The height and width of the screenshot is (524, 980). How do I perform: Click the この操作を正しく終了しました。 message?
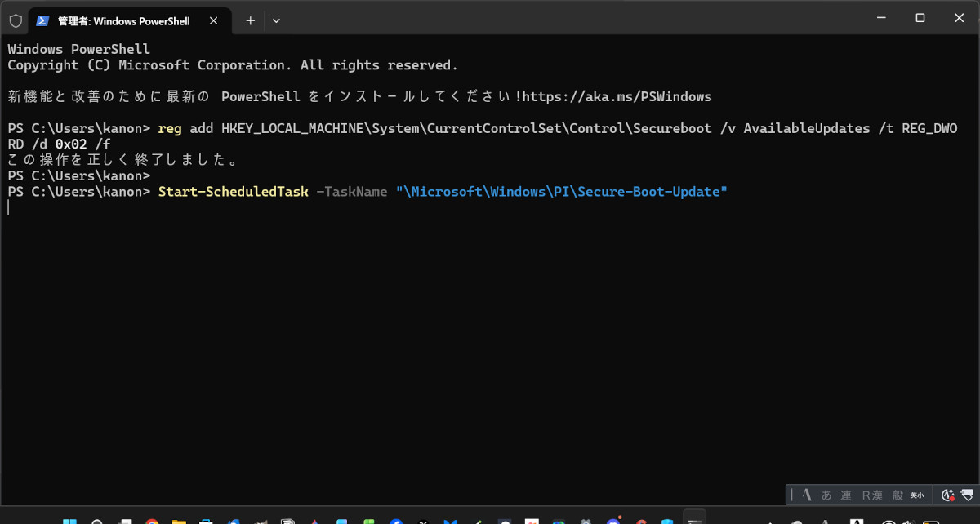123,160
